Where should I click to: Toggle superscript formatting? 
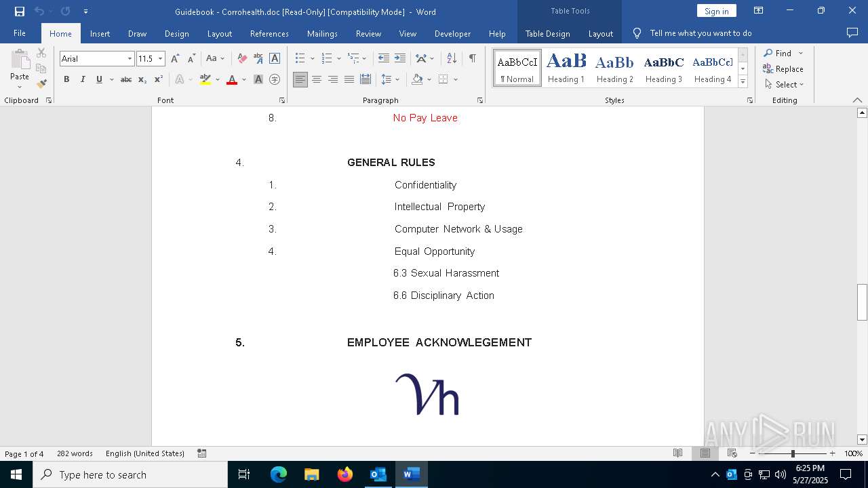tap(159, 79)
